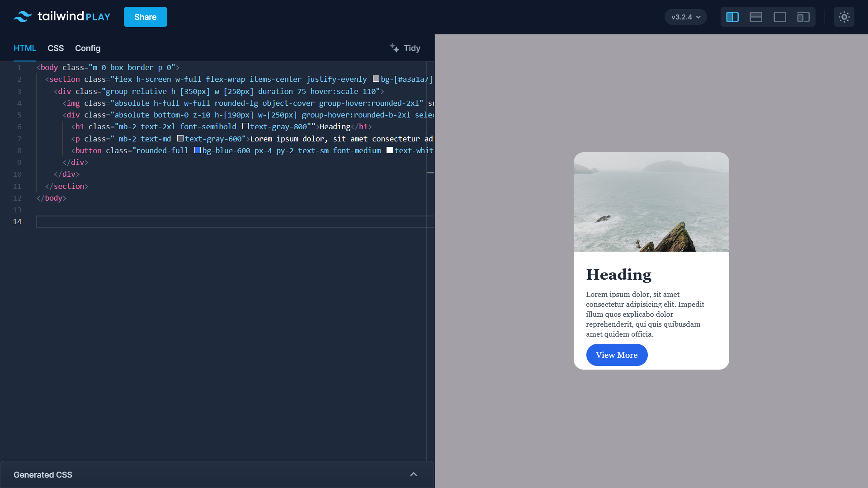
Task: Open the Config tab
Action: coord(87,48)
